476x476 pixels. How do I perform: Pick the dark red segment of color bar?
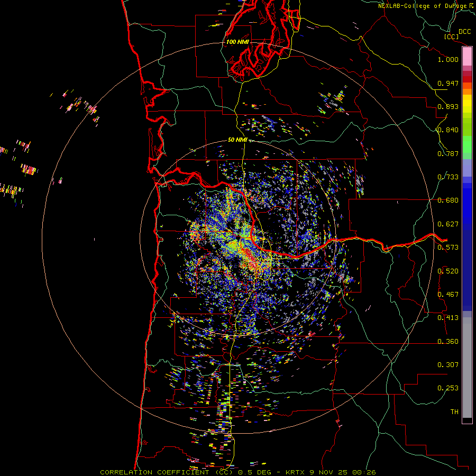click(x=467, y=79)
